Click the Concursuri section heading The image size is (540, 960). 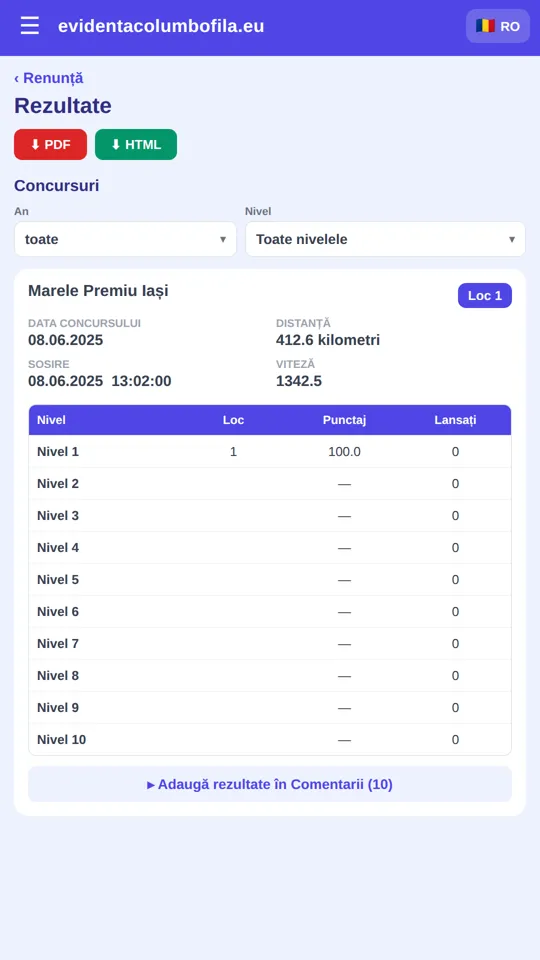[56, 186]
